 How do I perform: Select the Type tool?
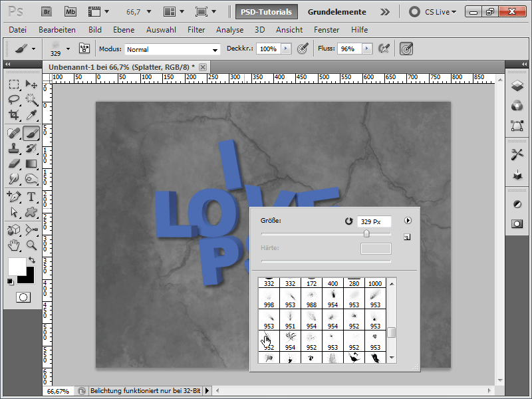pyautogui.click(x=31, y=197)
